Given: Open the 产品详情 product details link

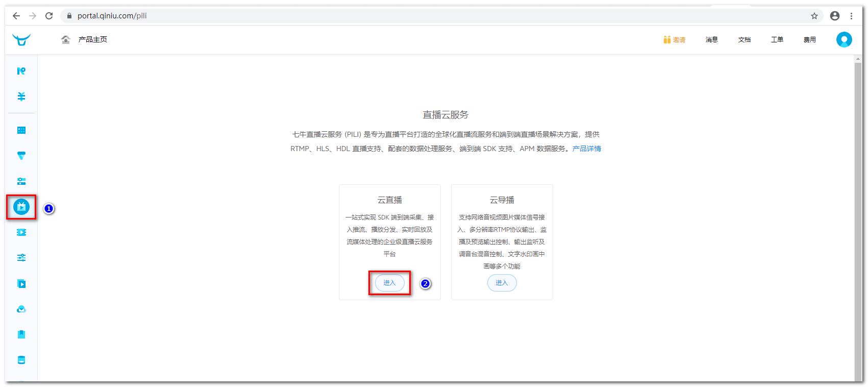Looking at the screenshot, I should coord(587,149).
